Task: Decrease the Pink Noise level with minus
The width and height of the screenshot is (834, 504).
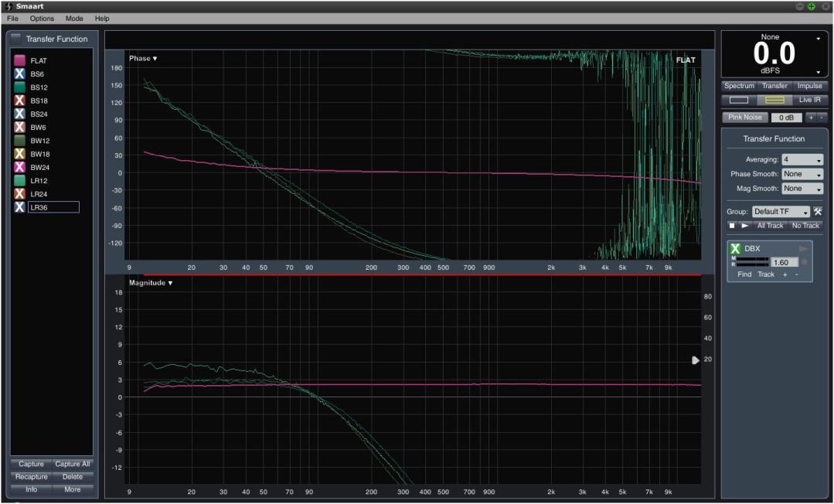Action: click(x=822, y=117)
